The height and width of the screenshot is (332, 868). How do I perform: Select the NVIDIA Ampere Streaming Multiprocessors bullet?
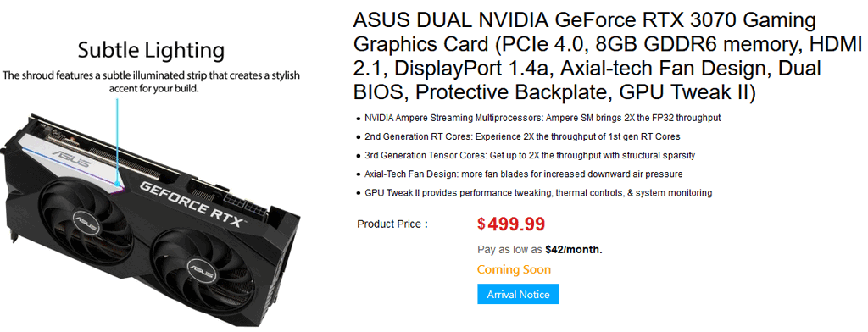(542, 118)
